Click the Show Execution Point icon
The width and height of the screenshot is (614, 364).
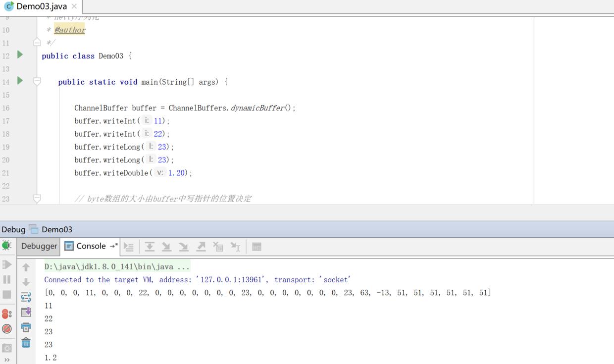tap(129, 247)
